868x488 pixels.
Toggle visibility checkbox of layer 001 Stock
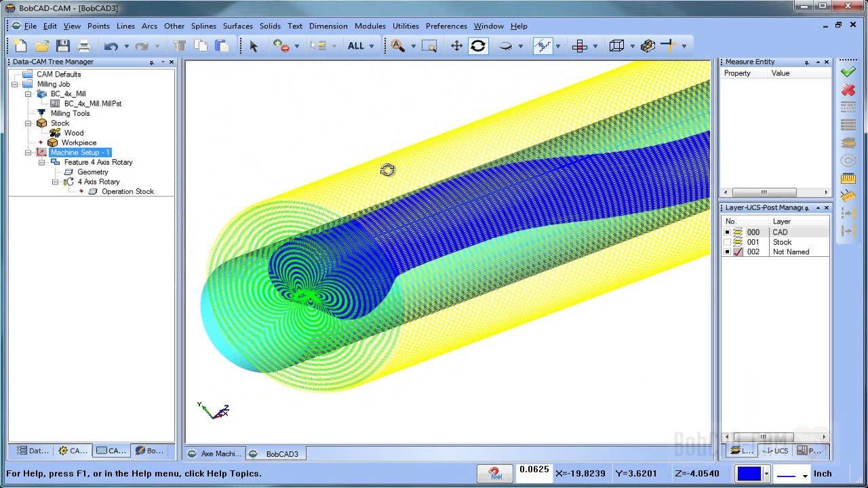[728, 242]
